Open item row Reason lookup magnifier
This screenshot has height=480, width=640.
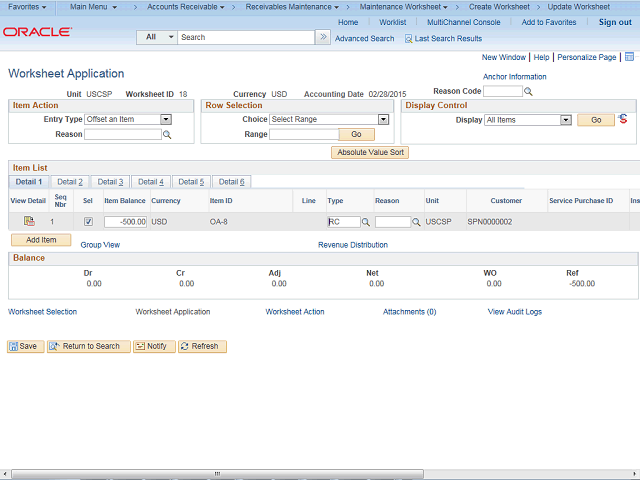416,222
